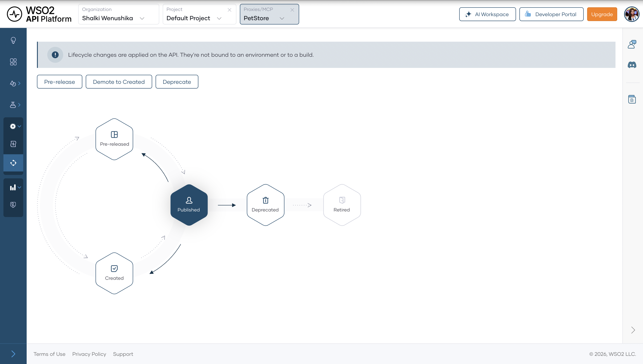
Task: Open the insights badge icon in sidebar
Action: pos(13,205)
